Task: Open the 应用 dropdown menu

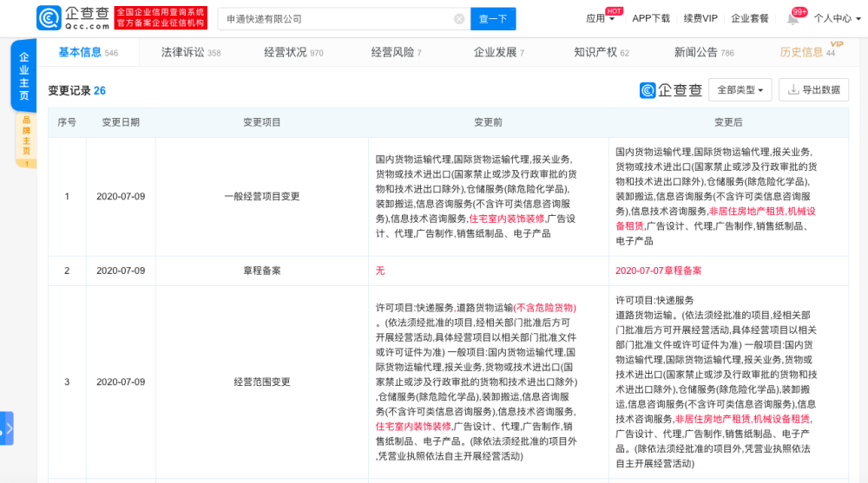Action: pos(600,19)
